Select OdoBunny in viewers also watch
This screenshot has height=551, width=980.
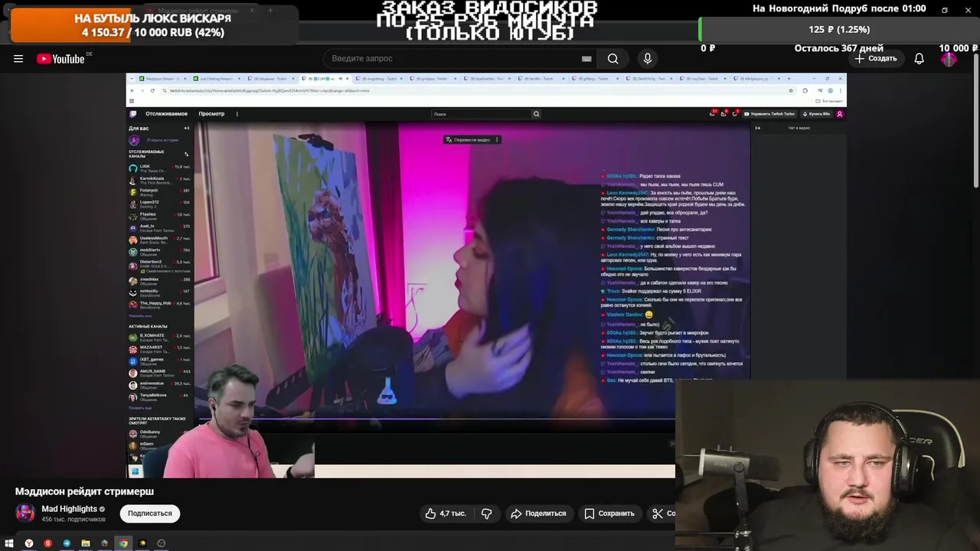[x=159, y=433]
